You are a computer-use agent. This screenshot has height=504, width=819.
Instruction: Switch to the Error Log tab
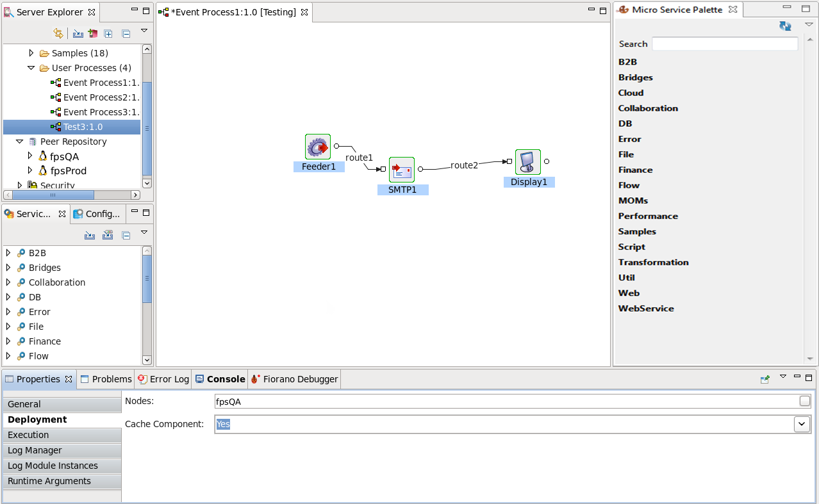(x=163, y=379)
